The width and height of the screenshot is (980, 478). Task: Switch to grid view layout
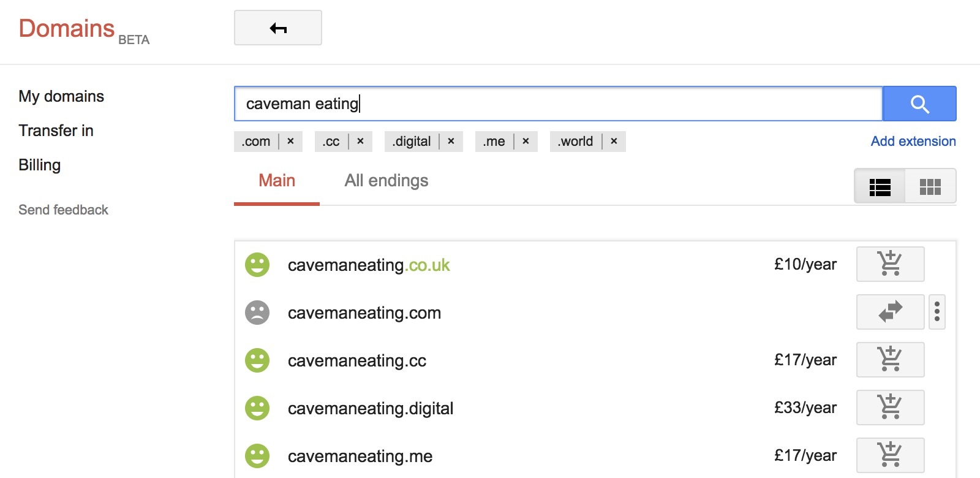coord(930,186)
